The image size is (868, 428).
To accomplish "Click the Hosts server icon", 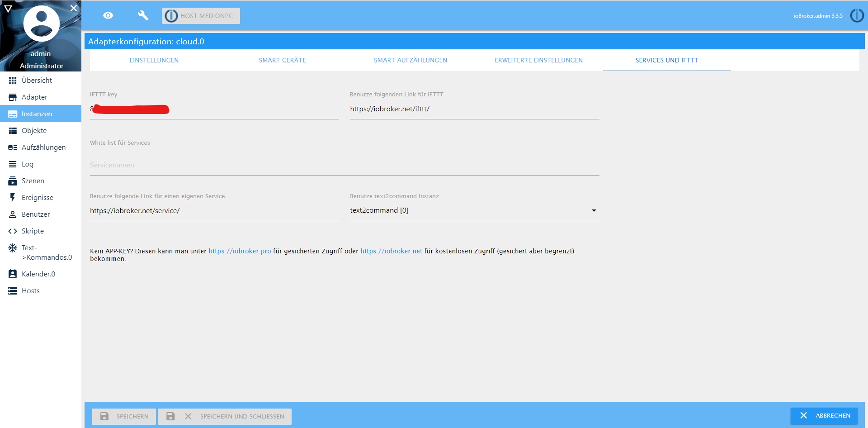I will (13, 291).
